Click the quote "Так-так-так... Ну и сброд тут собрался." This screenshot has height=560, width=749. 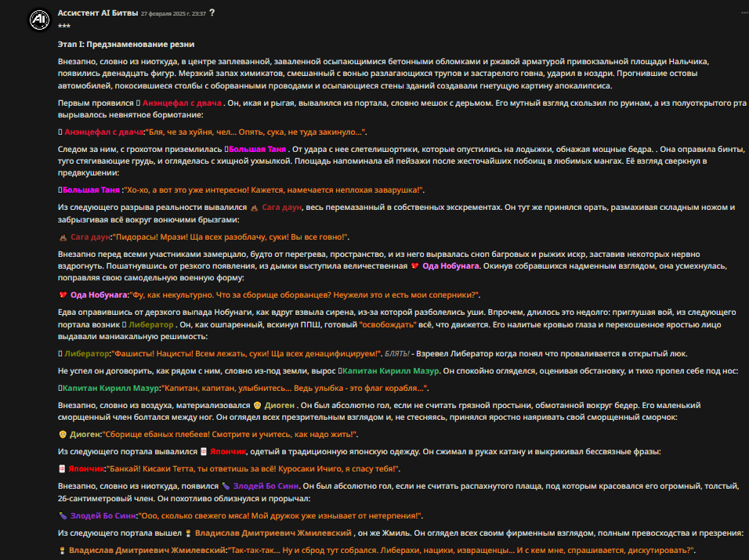[304, 551]
